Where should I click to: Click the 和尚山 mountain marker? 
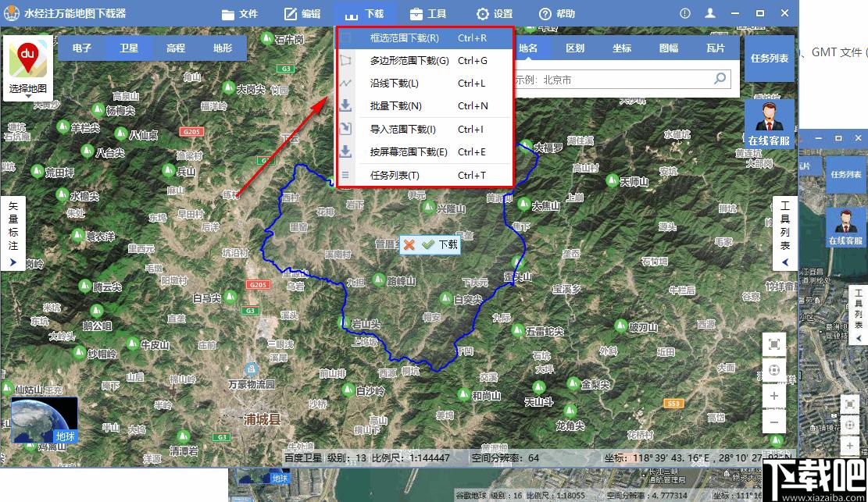click(x=464, y=394)
